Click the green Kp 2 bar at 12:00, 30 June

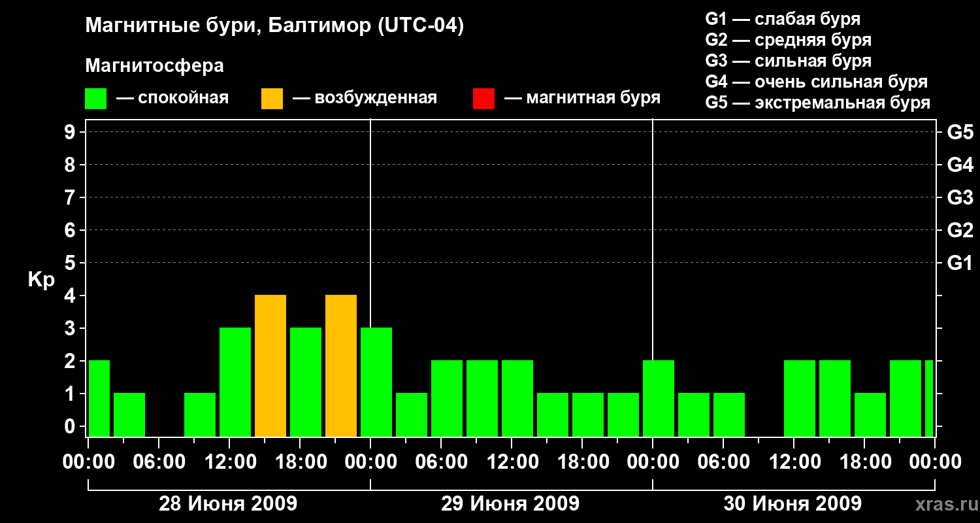coord(800,399)
